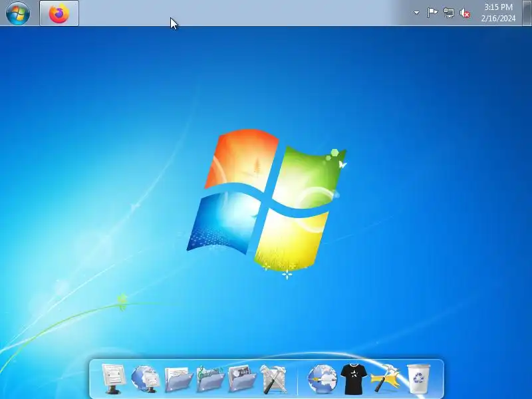Open the network connection tray icon
The width and height of the screenshot is (532, 399).
(x=448, y=13)
